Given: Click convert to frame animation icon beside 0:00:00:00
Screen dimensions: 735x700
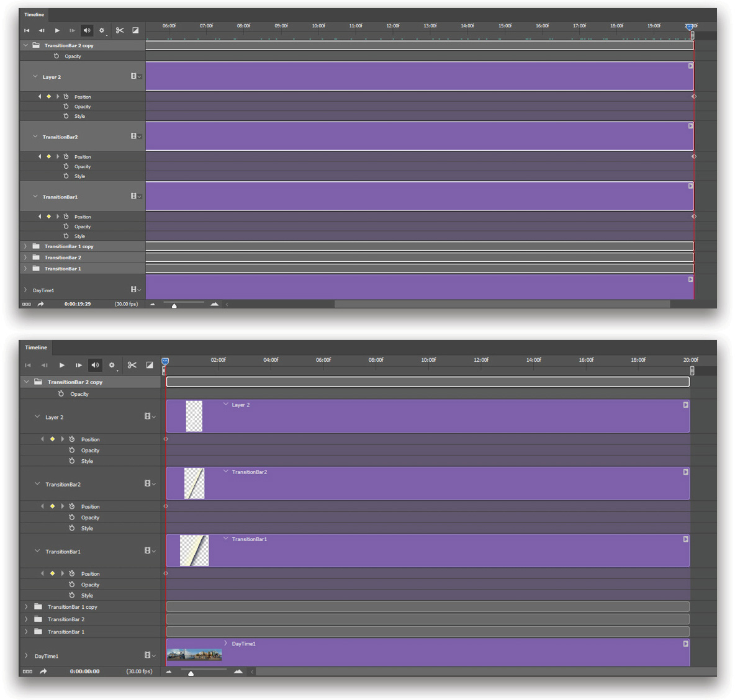Looking at the screenshot, I should point(27,671).
